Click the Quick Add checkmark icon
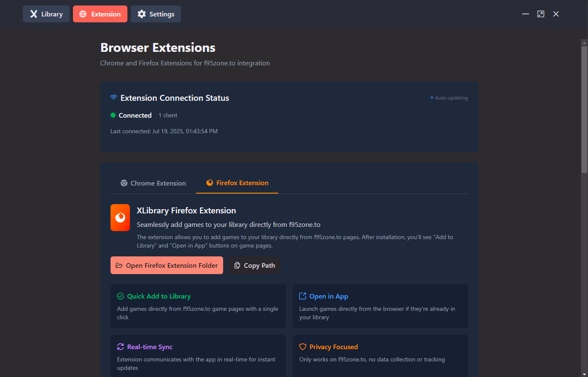Screen dimensions: 588x377 click(x=120, y=296)
